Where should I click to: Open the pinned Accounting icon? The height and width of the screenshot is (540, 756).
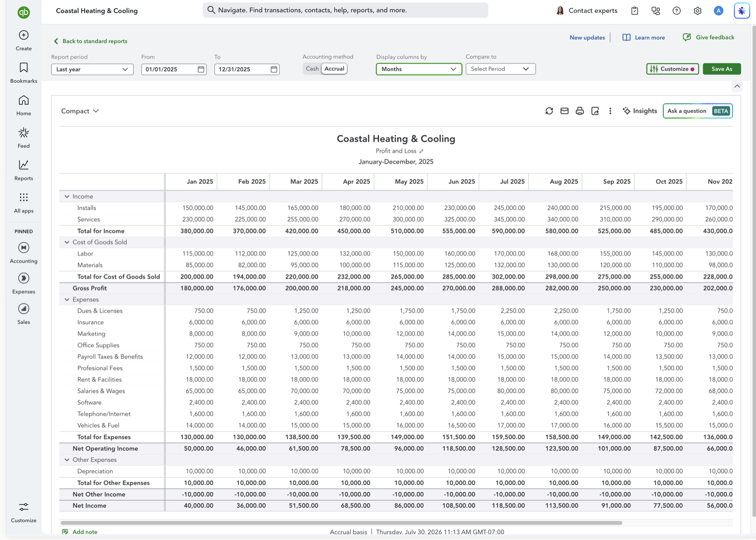click(x=24, y=248)
